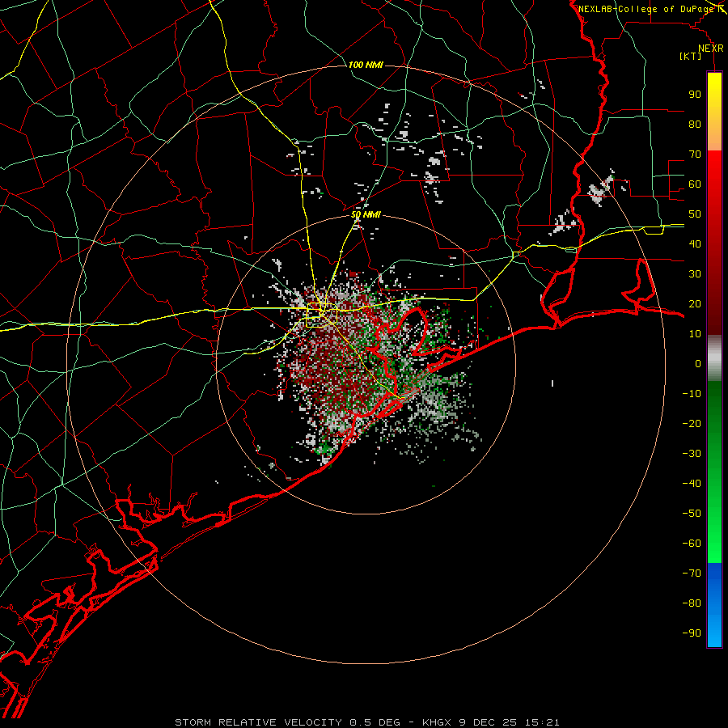Select the -80 value on the velocity scale
This screenshot has height=728, width=728.
[x=692, y=603]
